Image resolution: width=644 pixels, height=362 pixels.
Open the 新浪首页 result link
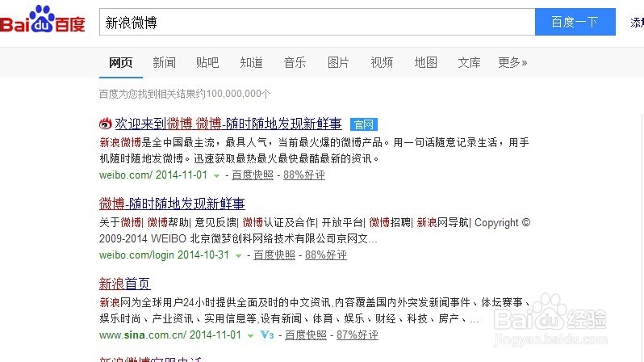[x=125, y=284]
